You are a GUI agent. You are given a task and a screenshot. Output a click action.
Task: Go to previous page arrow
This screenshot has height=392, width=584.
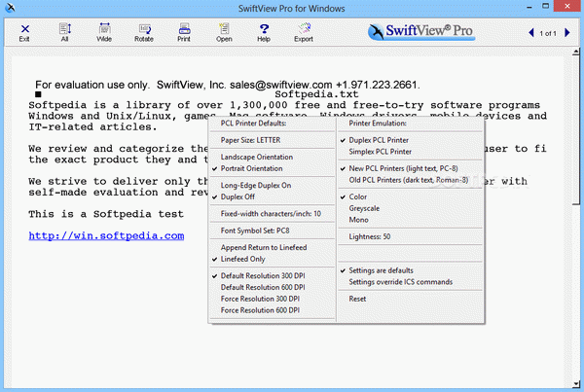[x=531, y=33]
